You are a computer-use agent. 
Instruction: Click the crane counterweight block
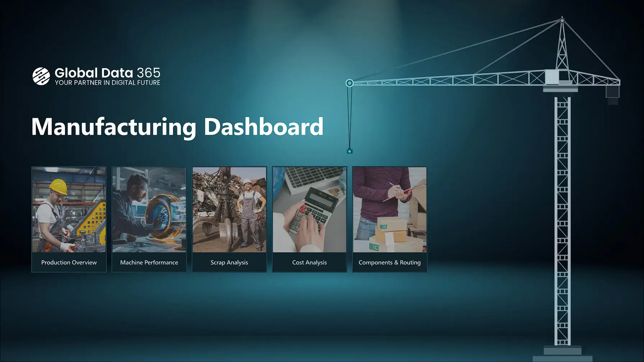(x=612, y=92)
